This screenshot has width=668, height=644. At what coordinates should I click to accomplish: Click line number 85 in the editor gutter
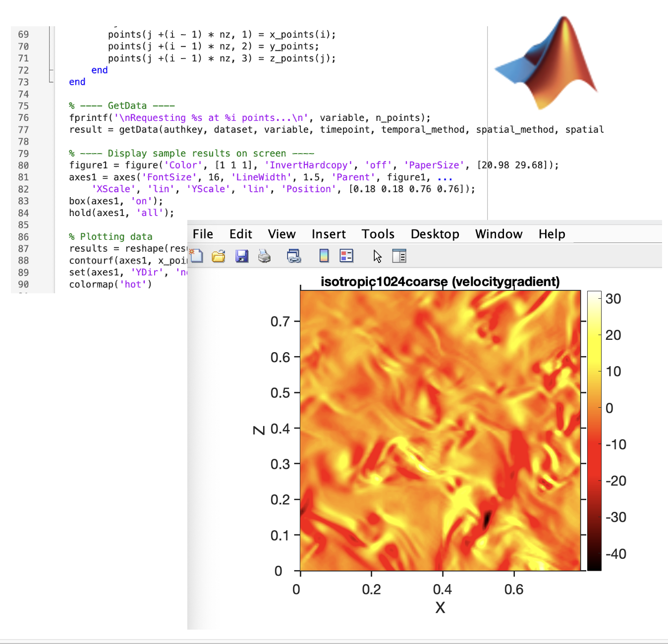click(x=23, y=224)
